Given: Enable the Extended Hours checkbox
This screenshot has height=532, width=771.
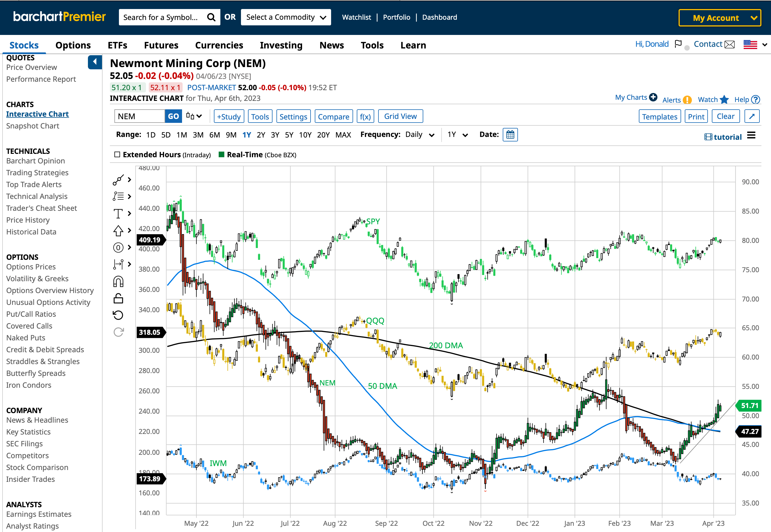Looking at the screenshot, I should click(x=117, y=155).
